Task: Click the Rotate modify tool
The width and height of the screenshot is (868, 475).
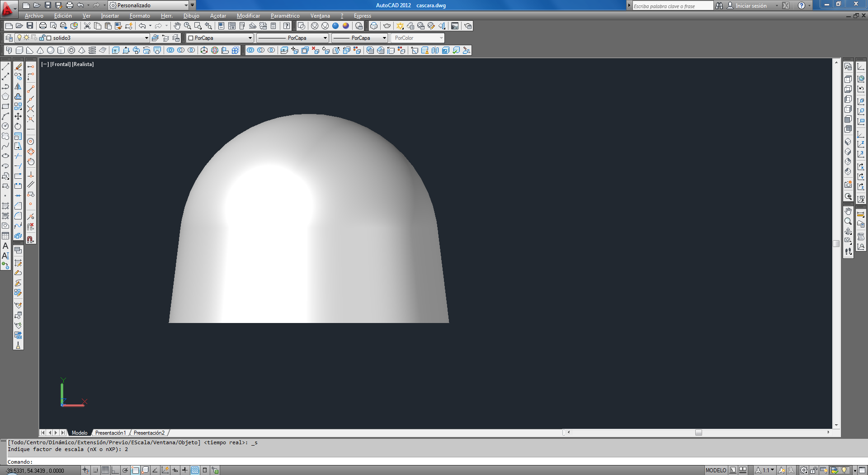Action: point(18,126)
